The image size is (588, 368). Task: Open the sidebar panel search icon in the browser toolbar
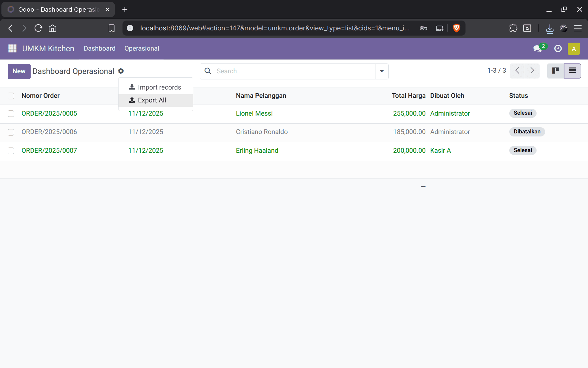[527, 28]
